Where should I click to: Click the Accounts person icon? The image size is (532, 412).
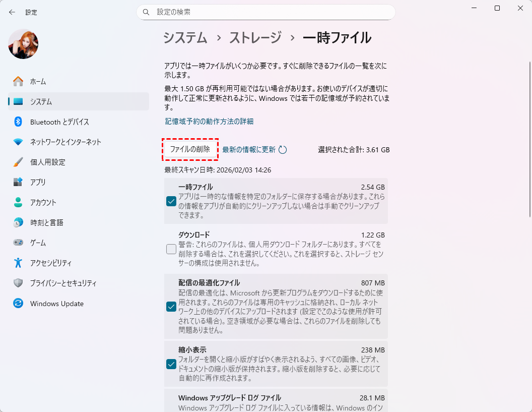click(x=18, y=202)
